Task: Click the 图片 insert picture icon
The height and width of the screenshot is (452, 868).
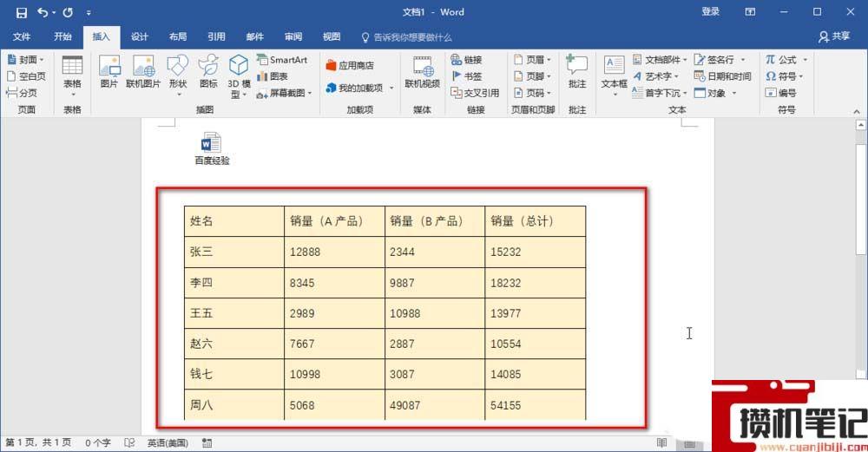Action: pyautogui.click(x=109, y=72)
